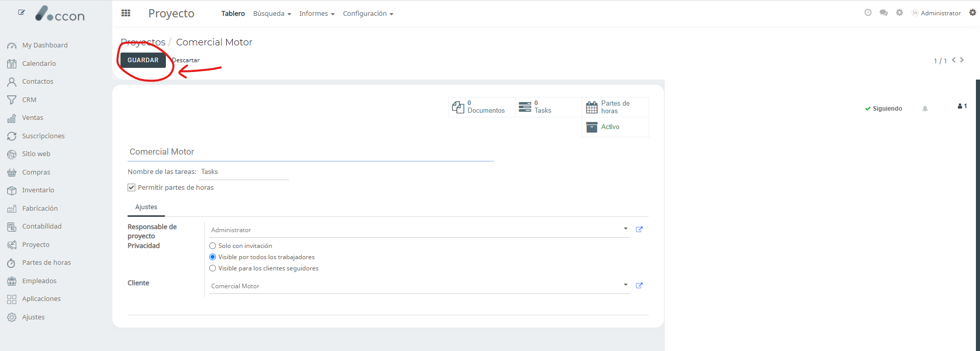Open Suscripciones in the sidebar

[x=43, y=136]
